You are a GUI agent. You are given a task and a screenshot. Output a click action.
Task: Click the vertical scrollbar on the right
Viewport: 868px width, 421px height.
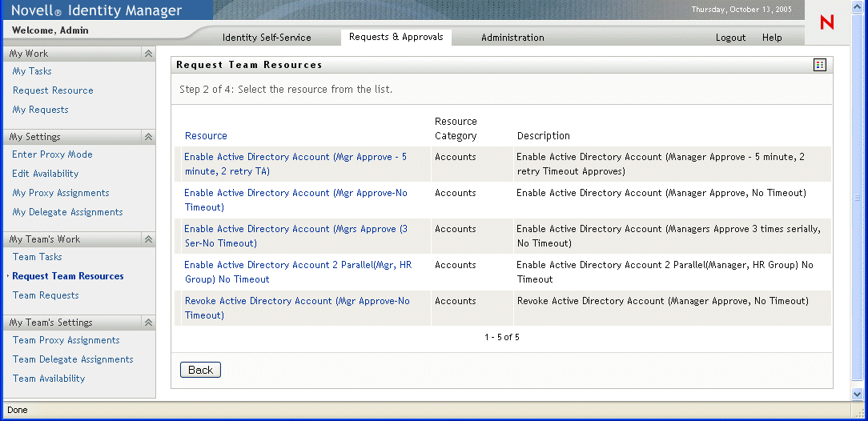coord(858,200)
